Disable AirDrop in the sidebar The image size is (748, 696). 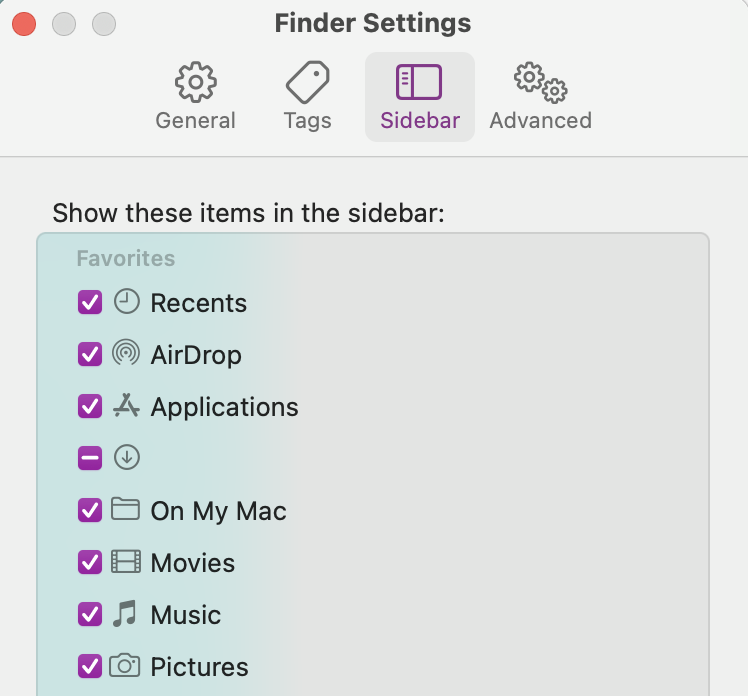90,354
